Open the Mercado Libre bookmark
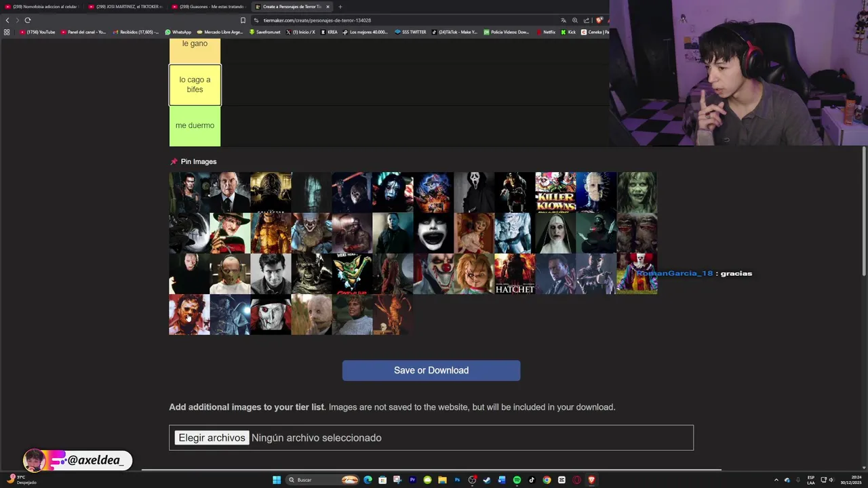Viewport: 868px width, 488px height. (220, 32)
